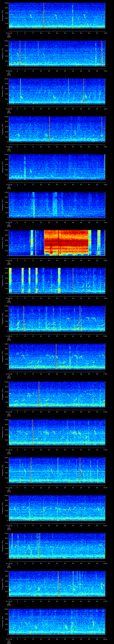
Task: Click the 4:00 end time label
Action: (x=105, y=109)
